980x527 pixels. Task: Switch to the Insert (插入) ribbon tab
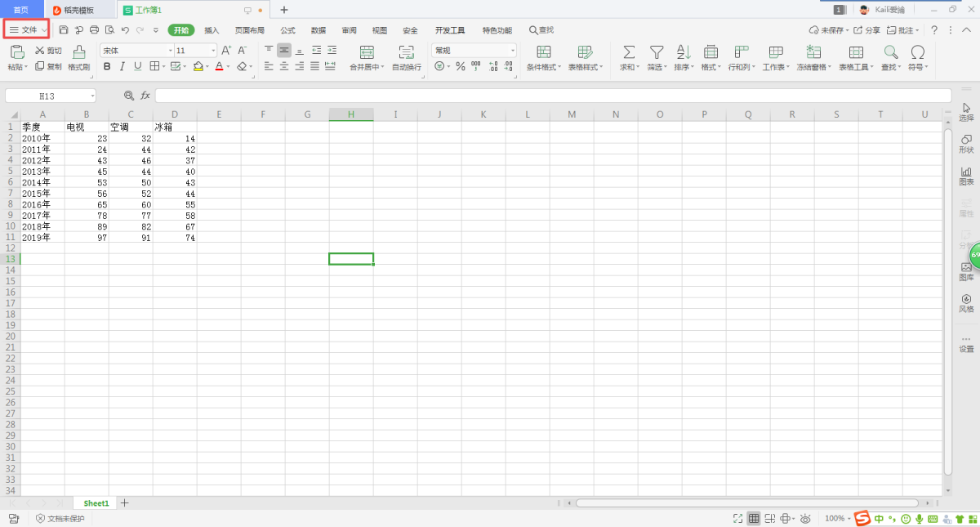click(212, 30)
